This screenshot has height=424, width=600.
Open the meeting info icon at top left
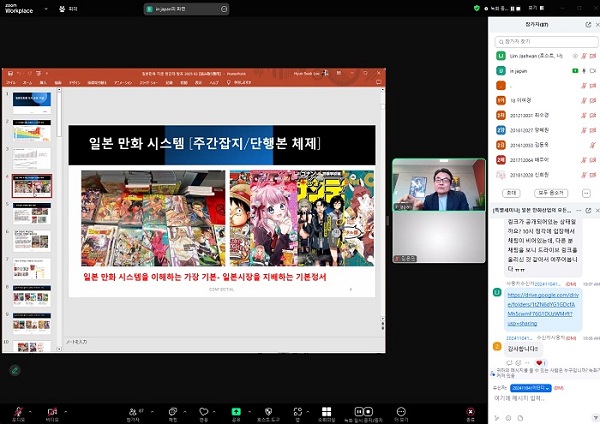pyautogui.click(x=62, y=8)
